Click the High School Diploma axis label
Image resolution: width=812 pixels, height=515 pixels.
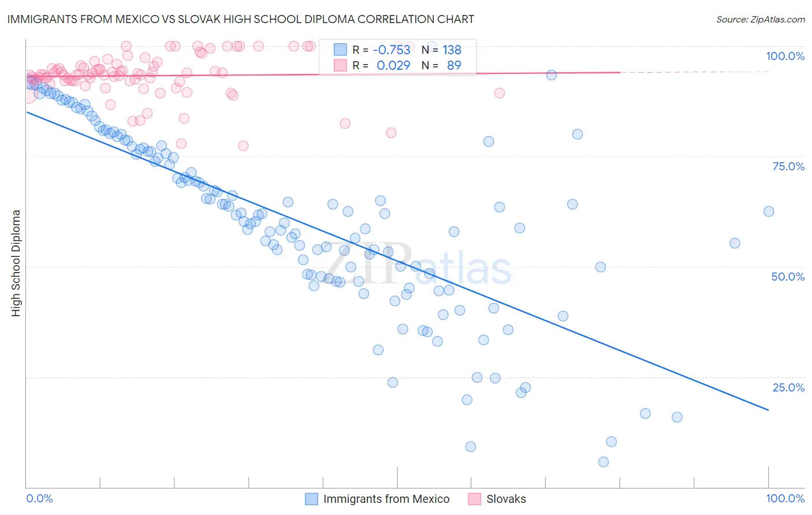(16, 263)
